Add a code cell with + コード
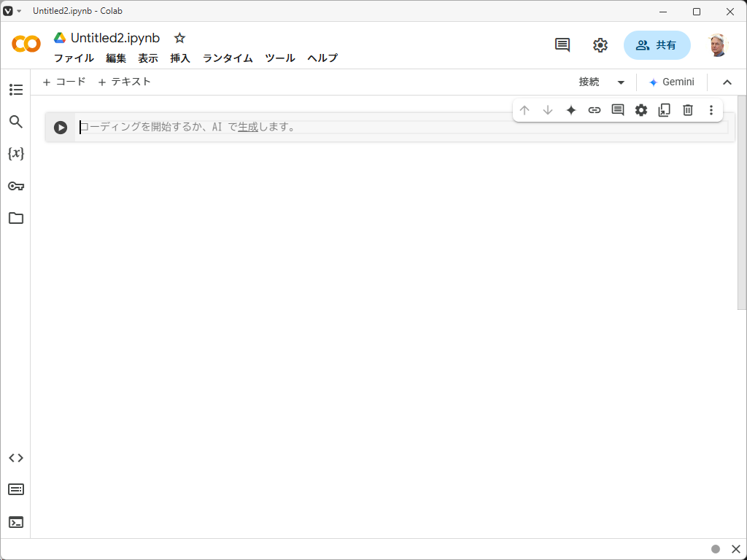 point(64,82)
